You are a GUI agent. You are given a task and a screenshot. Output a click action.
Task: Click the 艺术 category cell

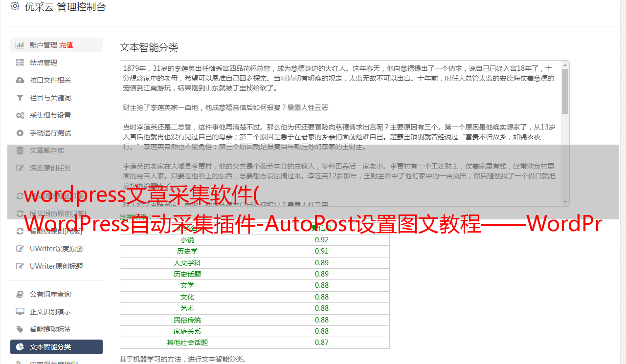pyautogui.click(x=187, y=308)
